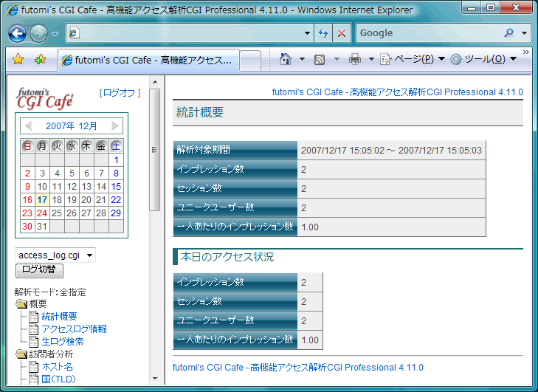The height and width of the screenshot is (392, 538).
Task: Click document icon beside ホスト名
Action: 34,367
